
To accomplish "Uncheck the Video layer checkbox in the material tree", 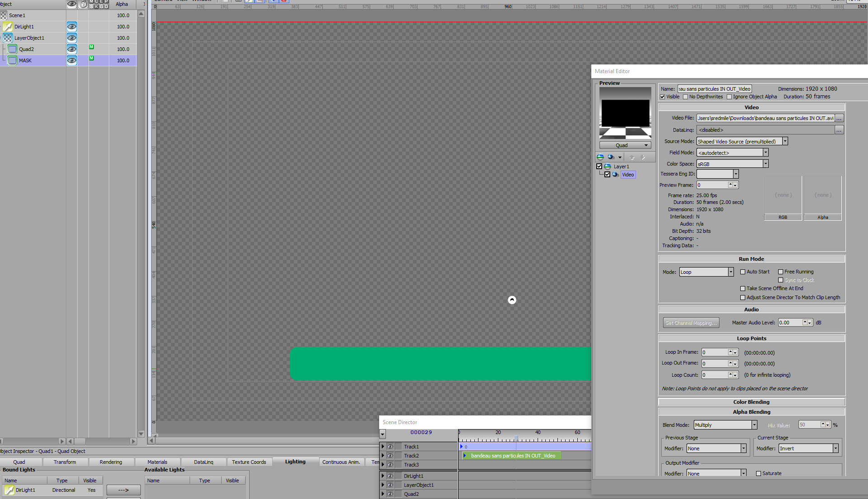I will click(x=607, y=175).
